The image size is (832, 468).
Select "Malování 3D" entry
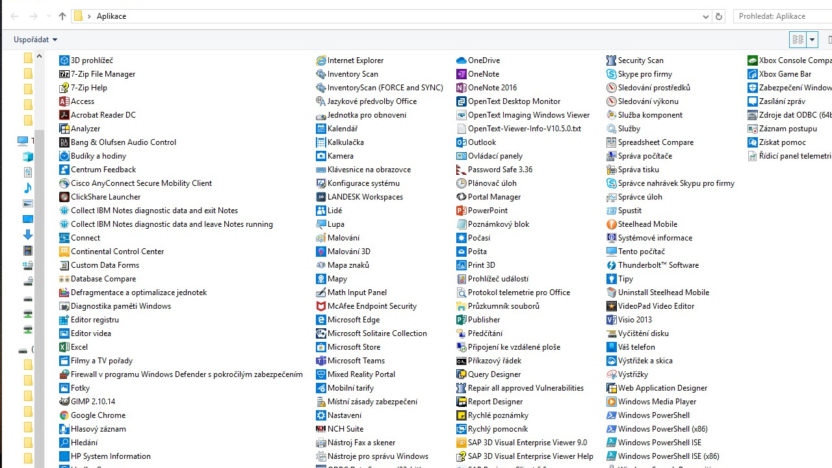[x=343, y=252]
